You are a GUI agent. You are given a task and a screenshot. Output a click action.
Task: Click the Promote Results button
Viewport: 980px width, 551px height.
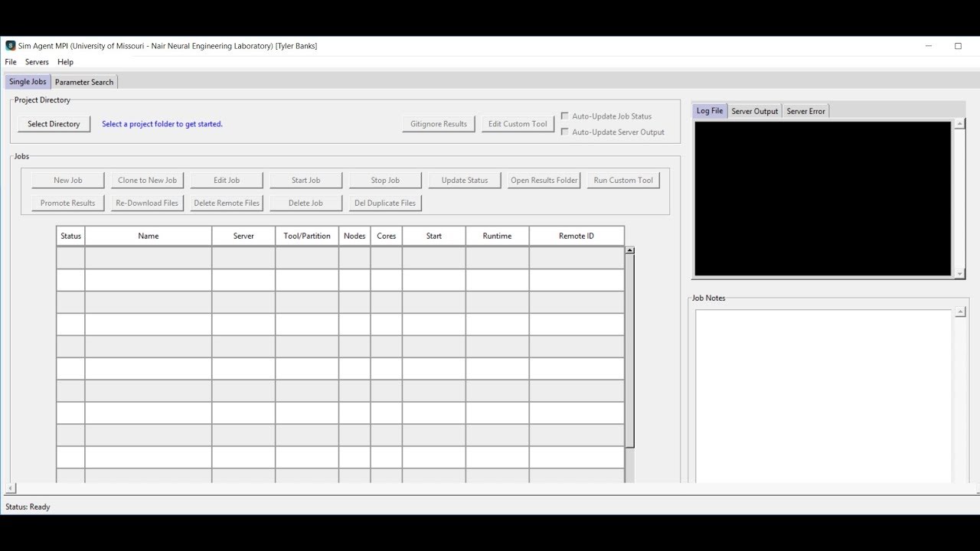[x=68, y=203]
